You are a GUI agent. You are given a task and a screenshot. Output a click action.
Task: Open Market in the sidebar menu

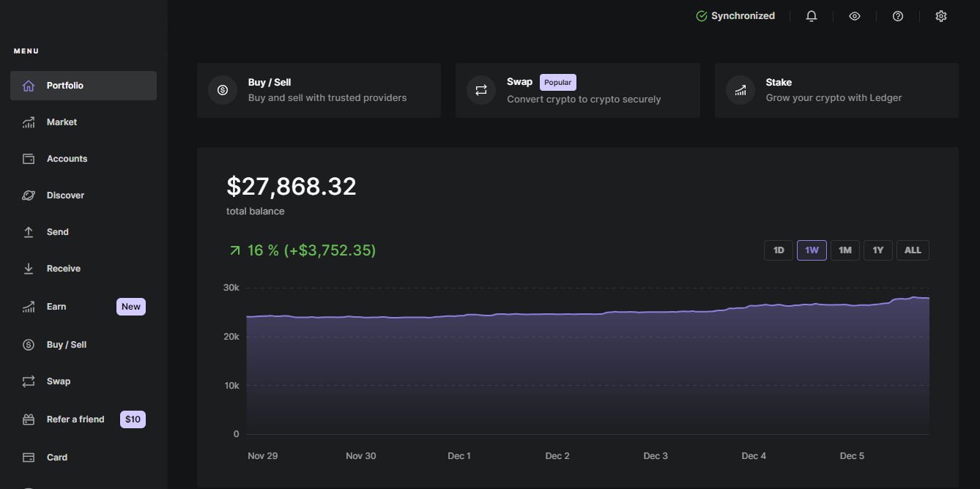point(62,122)
